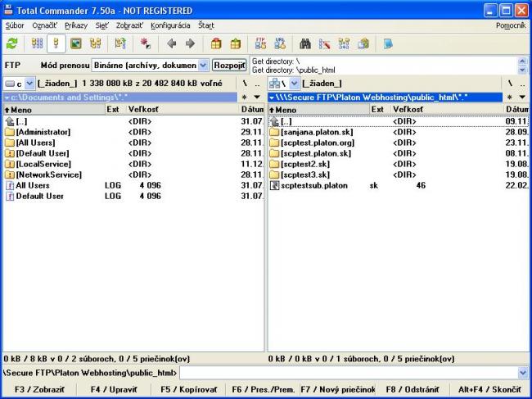The image size is (532, 399).
Task: Open the Príkazy menu
Action: (x=76, y=25)
